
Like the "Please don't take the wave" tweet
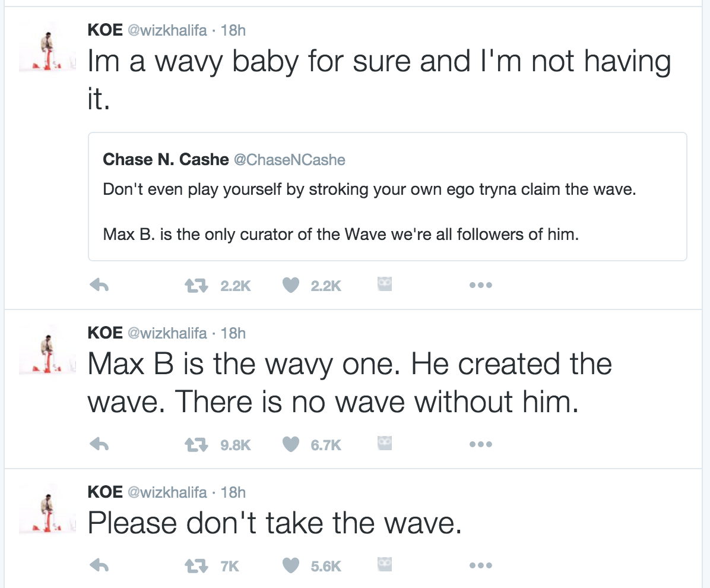point(290,566)
